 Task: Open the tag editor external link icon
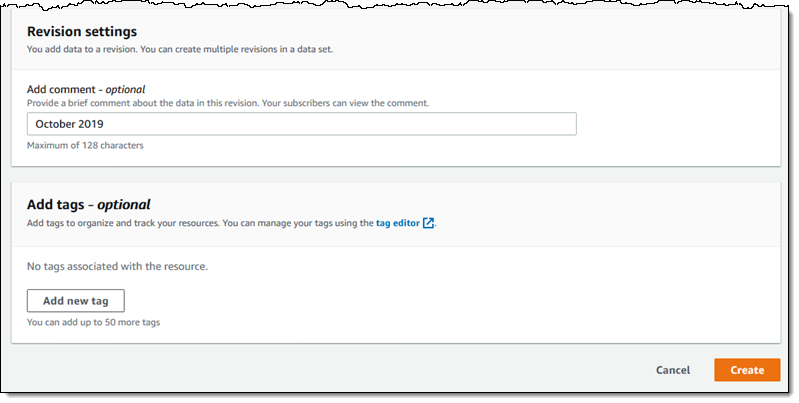pyautogui.click(x=428, y=223)
